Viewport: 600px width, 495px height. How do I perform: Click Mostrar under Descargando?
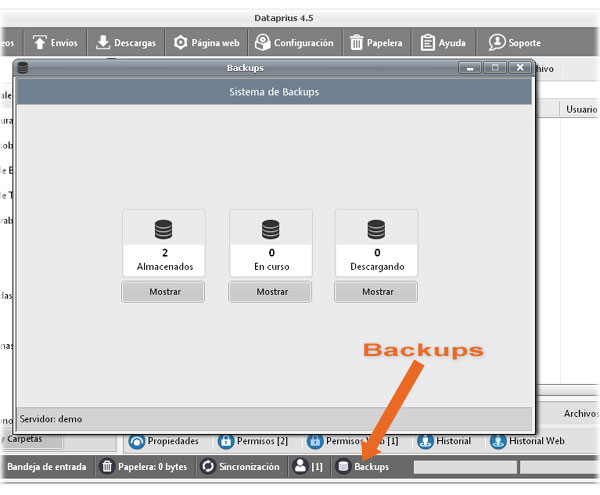point(376,292)
